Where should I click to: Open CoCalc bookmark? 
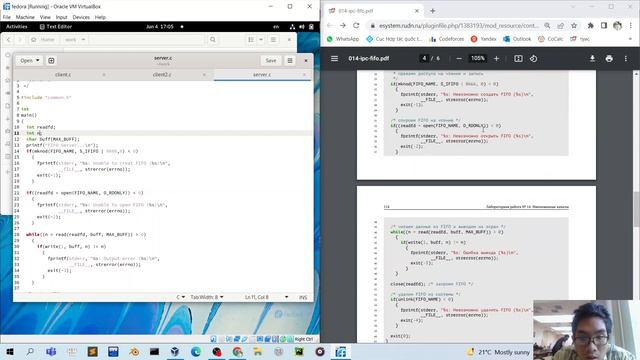coord(550,39)
